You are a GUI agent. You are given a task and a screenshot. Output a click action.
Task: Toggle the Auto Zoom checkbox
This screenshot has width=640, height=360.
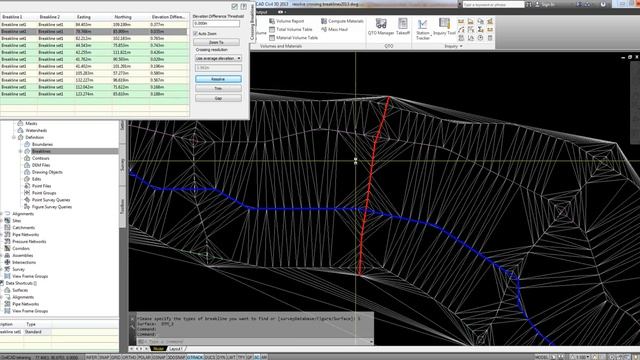[x=196, y=33]
